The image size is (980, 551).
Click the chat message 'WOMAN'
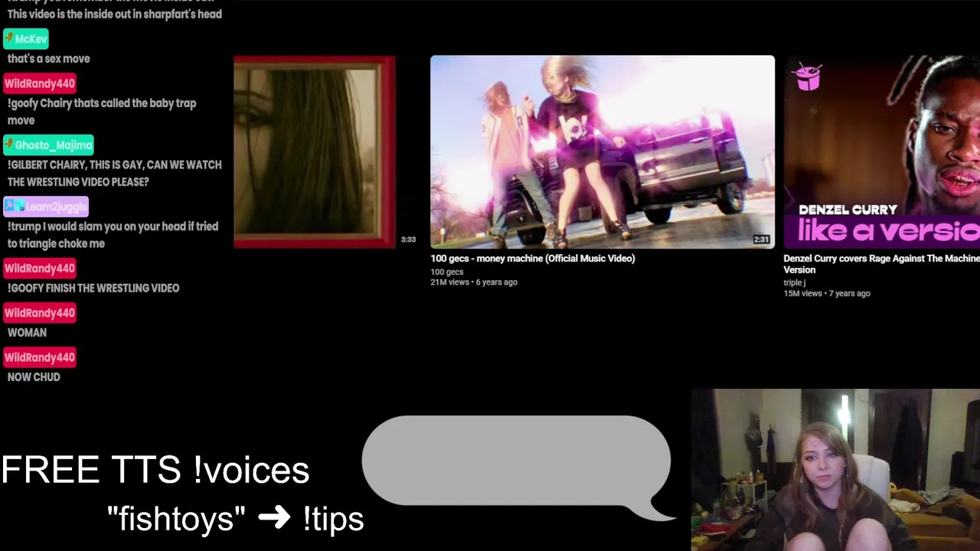pos(27,333)
